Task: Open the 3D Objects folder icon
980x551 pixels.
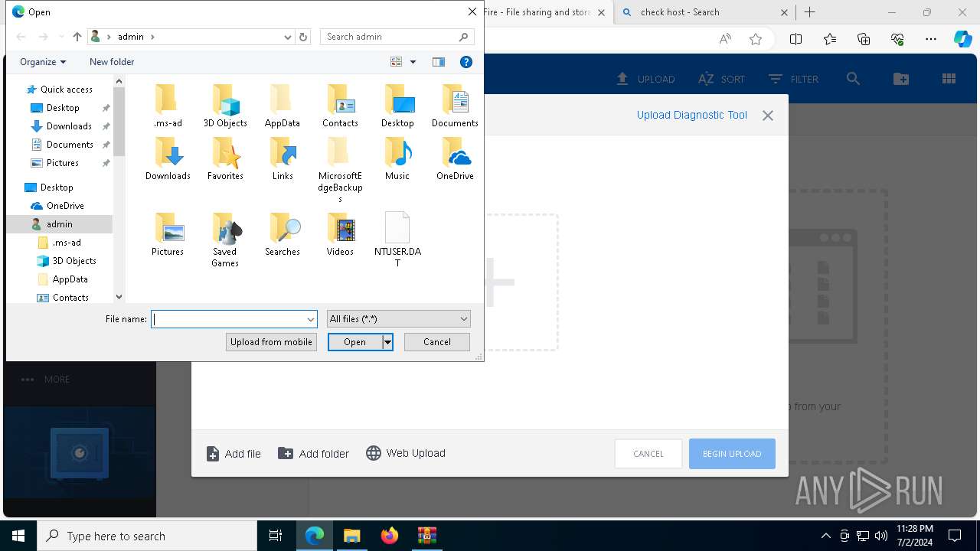Action: (225, 106)
